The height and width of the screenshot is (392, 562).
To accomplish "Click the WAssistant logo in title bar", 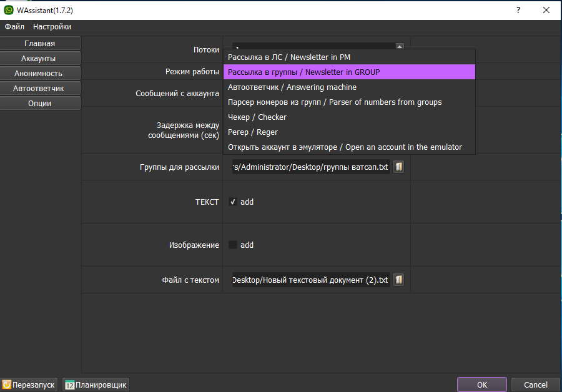I will tap(9, 11).
